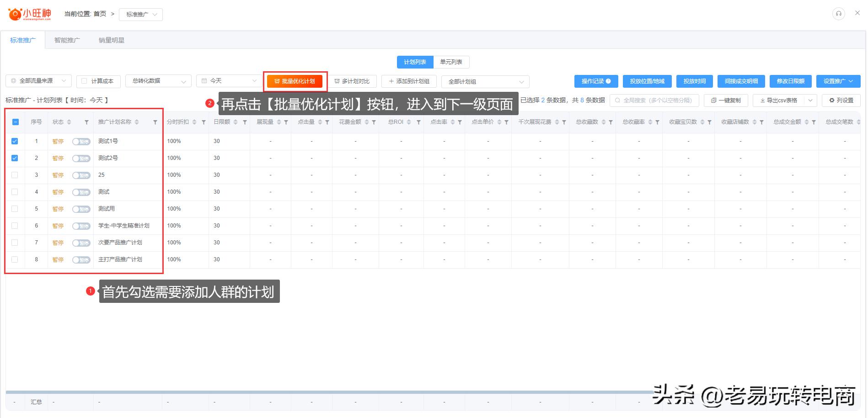
Task: Toggle status switch for 主打产品推广计划
Action: (x=81, y=260)
